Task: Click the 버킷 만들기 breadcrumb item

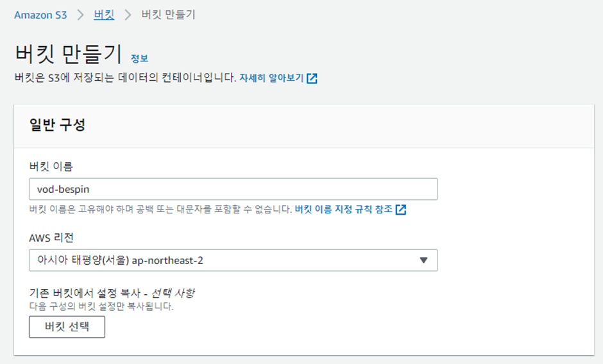Action: tap(169, 15)
